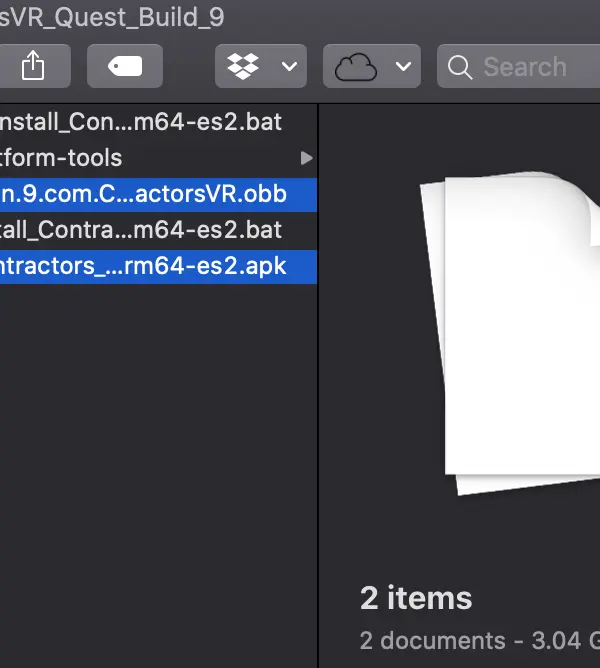Click the Dropbox icon in toolbar

click(243, 66)
